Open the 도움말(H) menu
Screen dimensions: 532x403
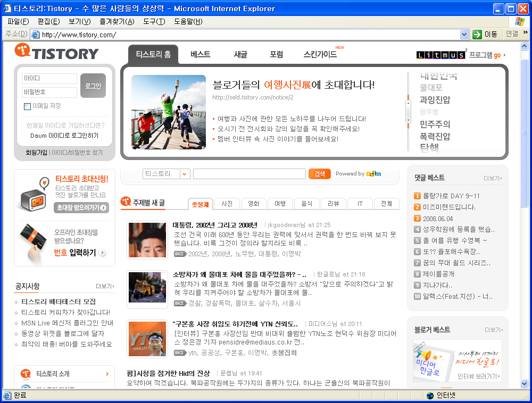[188, 21]
